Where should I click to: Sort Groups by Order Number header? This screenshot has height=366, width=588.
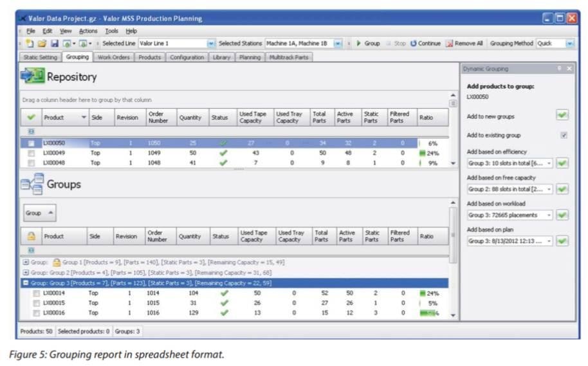(x=160, y=236)
